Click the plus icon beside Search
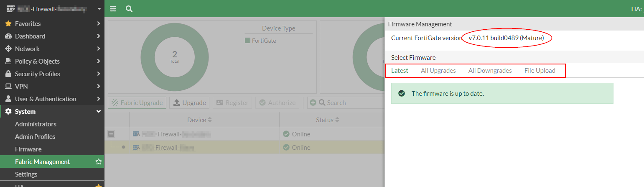The width and height of the screenshot is (644, 187). coord(313,102)
